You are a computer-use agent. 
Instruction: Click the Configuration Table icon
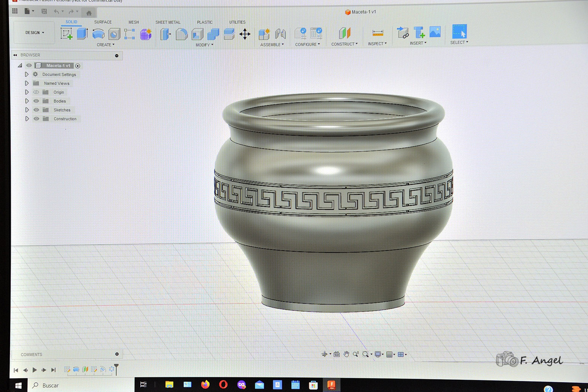click(316, 34)
